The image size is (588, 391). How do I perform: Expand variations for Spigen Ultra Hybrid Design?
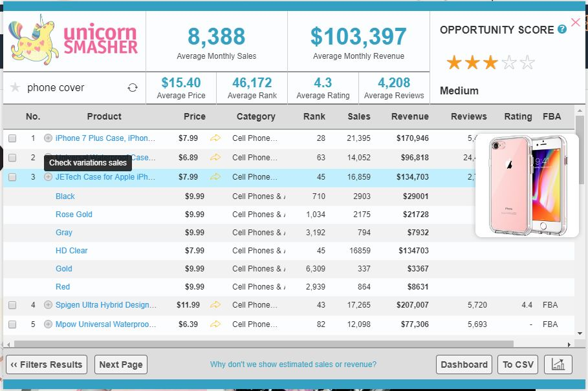point(48,305)
